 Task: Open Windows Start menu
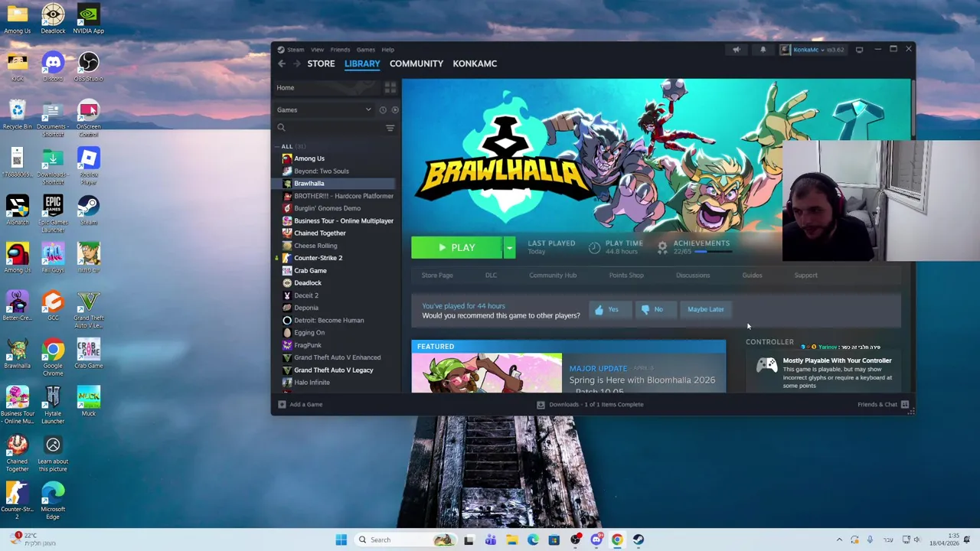coord(341,540)
